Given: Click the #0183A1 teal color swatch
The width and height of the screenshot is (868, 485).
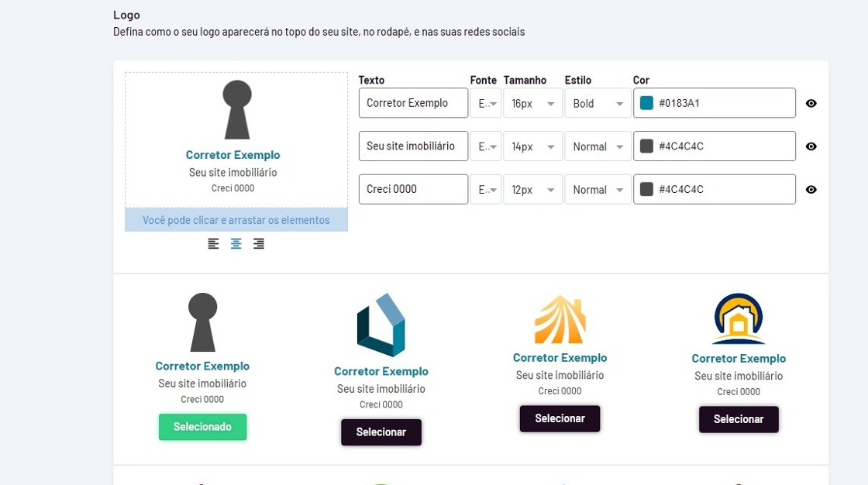Looking at the screenshot, I should (646, 103).
